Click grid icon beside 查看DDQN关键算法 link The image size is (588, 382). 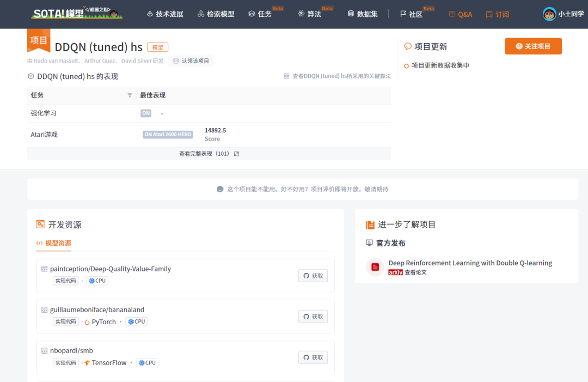(x=286, y=76)
